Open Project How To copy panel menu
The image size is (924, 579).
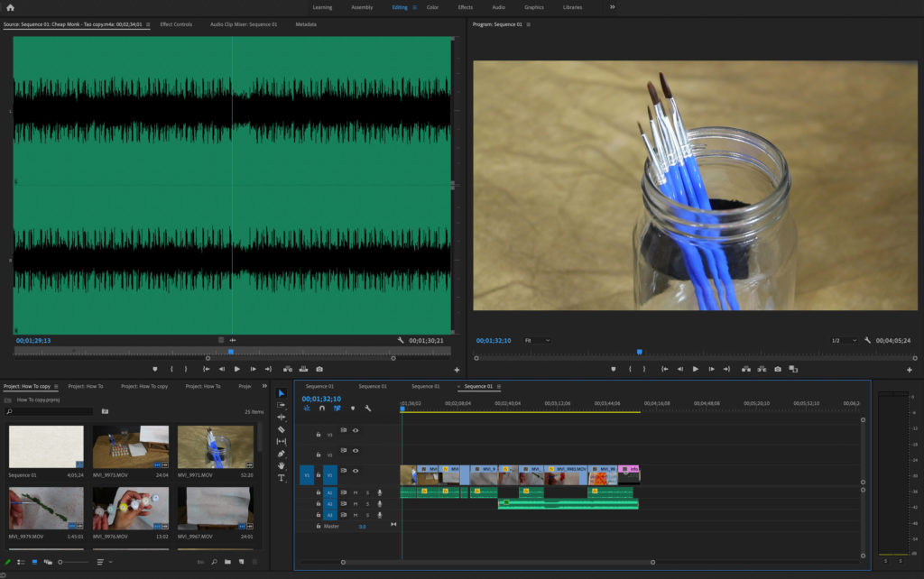[56, 386]
